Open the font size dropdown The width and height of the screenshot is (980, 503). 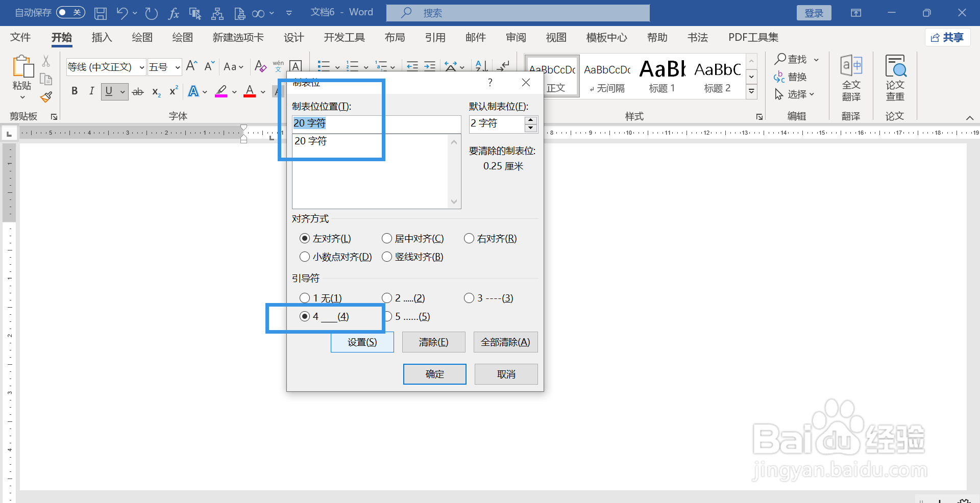pos(177,67)
